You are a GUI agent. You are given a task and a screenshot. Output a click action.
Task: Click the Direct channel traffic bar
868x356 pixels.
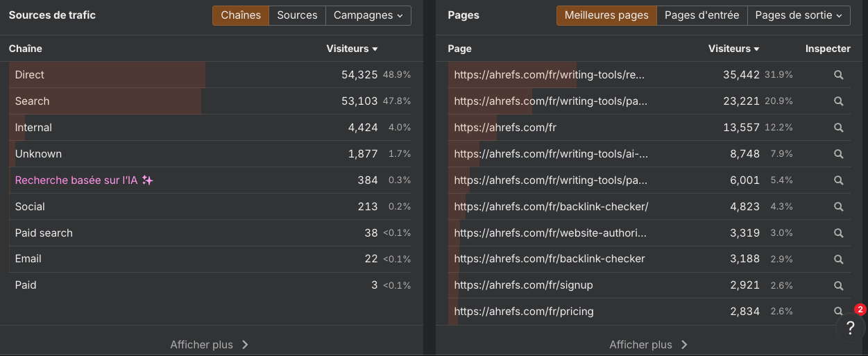(x=108, y=75)
